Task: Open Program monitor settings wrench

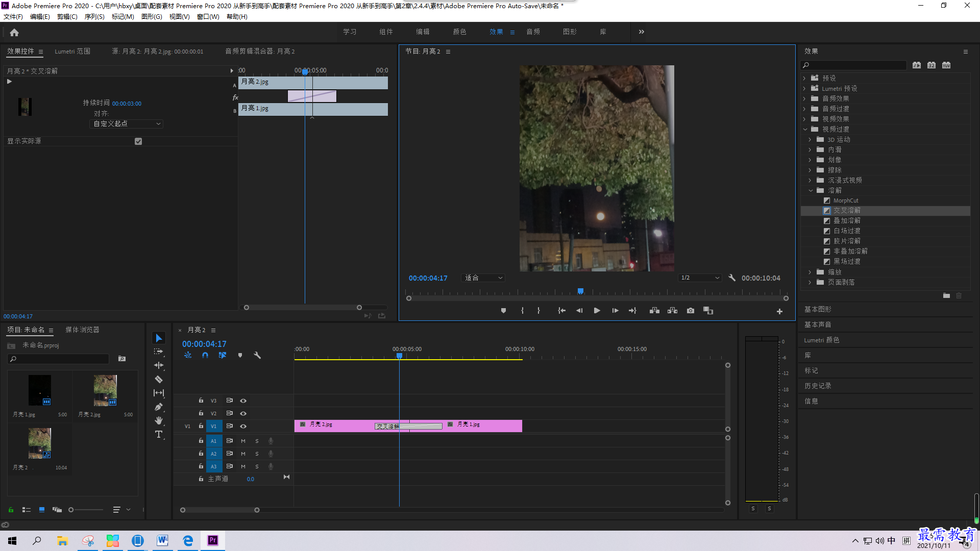Action: (x=732, y=278)
